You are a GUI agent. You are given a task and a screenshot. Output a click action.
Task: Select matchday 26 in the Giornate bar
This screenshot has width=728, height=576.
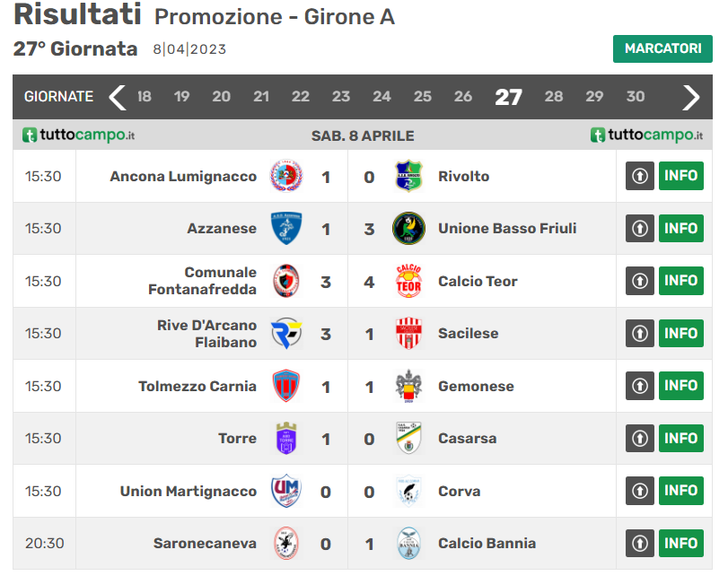[463, 97]
